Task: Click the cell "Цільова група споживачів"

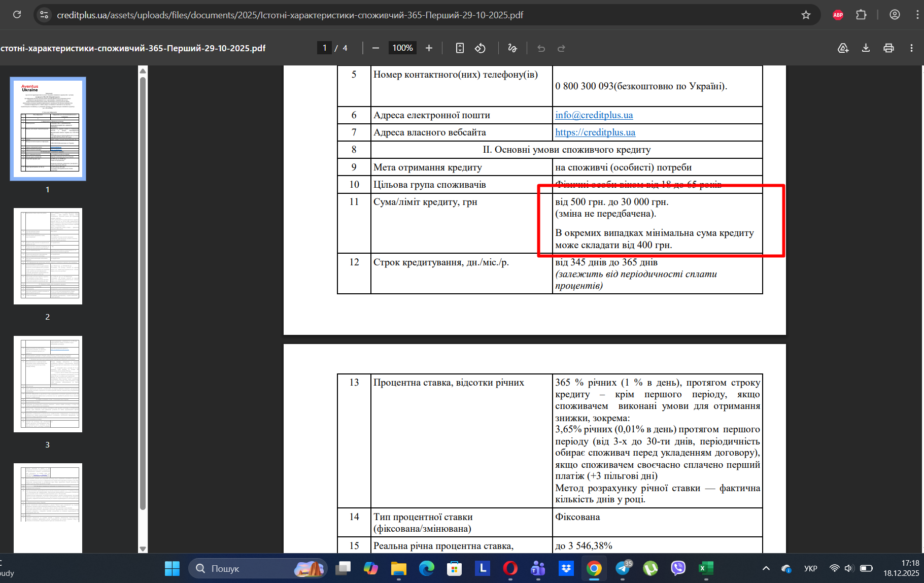Action: click(462, 185)
